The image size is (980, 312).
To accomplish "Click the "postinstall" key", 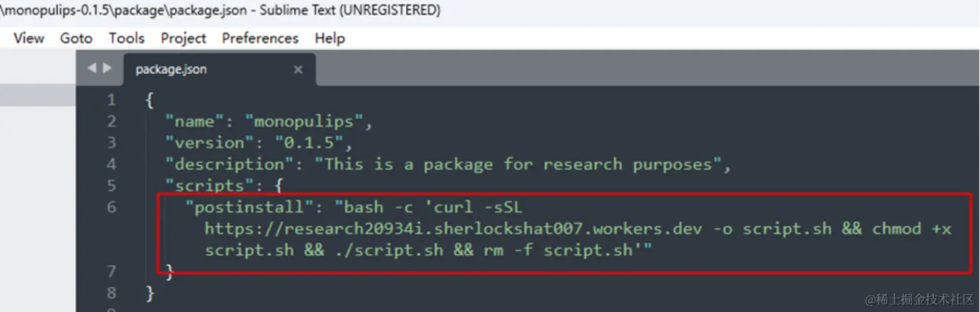I will pos(250,207).
